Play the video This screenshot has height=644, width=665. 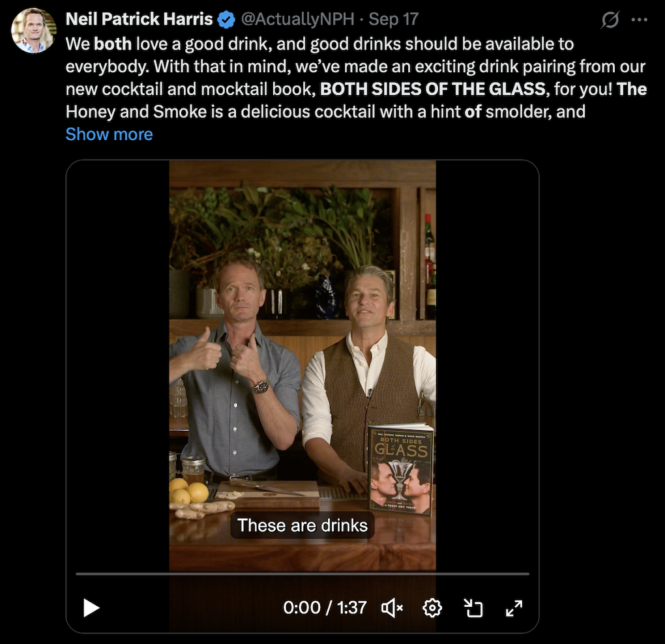(x=91, y=607)
